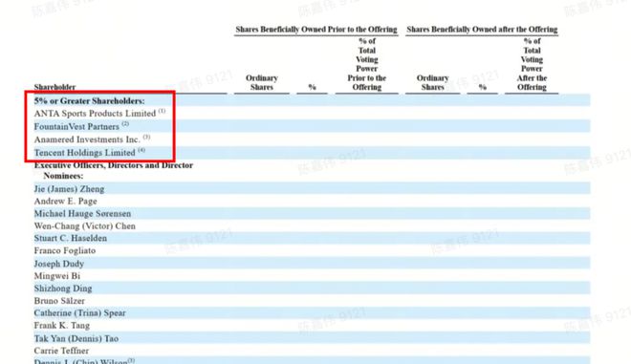The image size is (631, 364).
Task: Select the Tencent Holdings Limited entry
Action: (89, 153)
